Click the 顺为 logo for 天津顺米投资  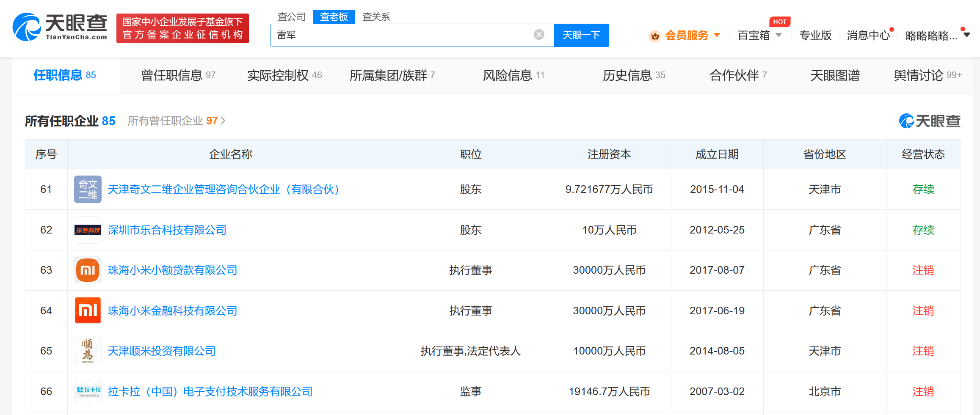(x=88, y=351)
